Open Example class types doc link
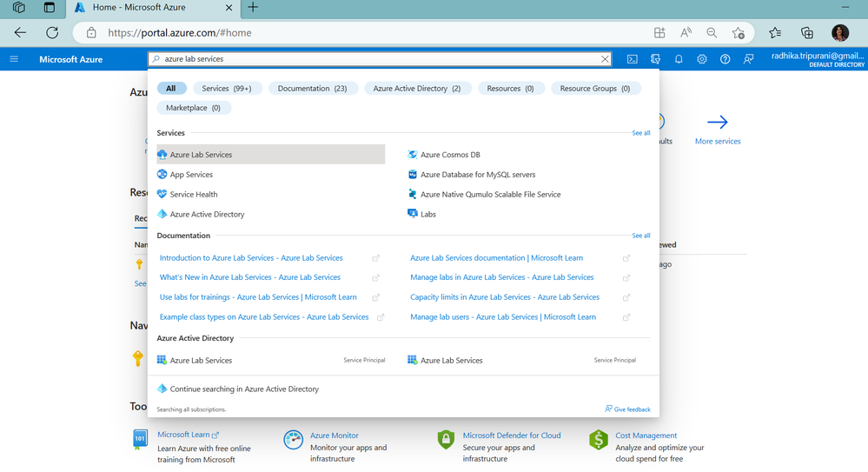This screenshot has width=868, height=472. tap(264, 317)
